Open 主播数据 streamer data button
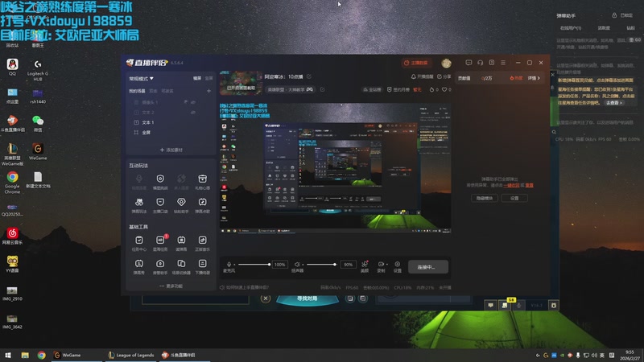 click(416, 63)
